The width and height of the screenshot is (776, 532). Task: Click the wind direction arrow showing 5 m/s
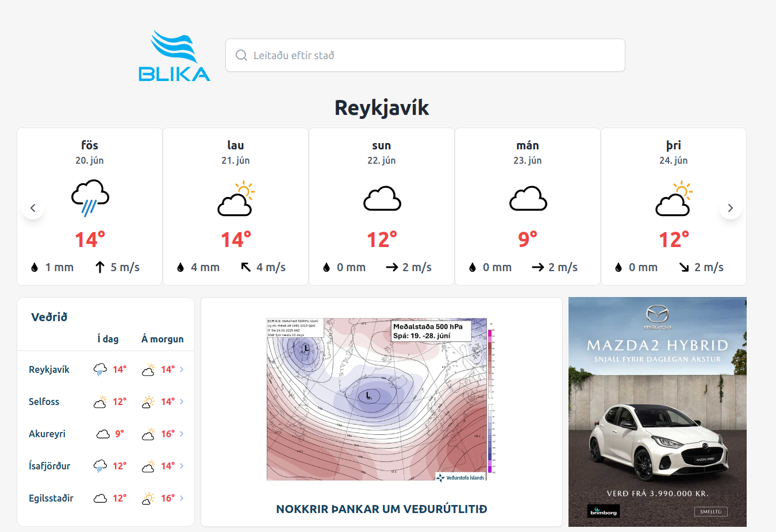pyautogui.click(x=99, y=266)
